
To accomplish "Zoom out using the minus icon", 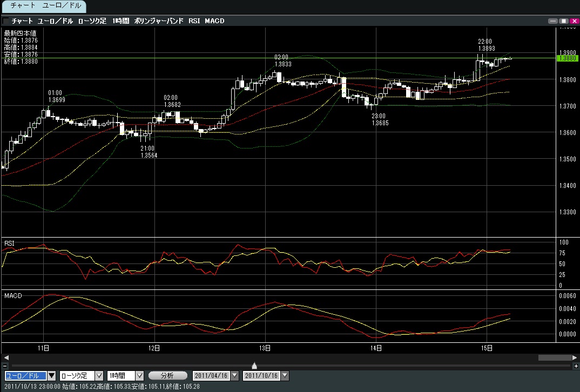I will [x=5, y=366].
